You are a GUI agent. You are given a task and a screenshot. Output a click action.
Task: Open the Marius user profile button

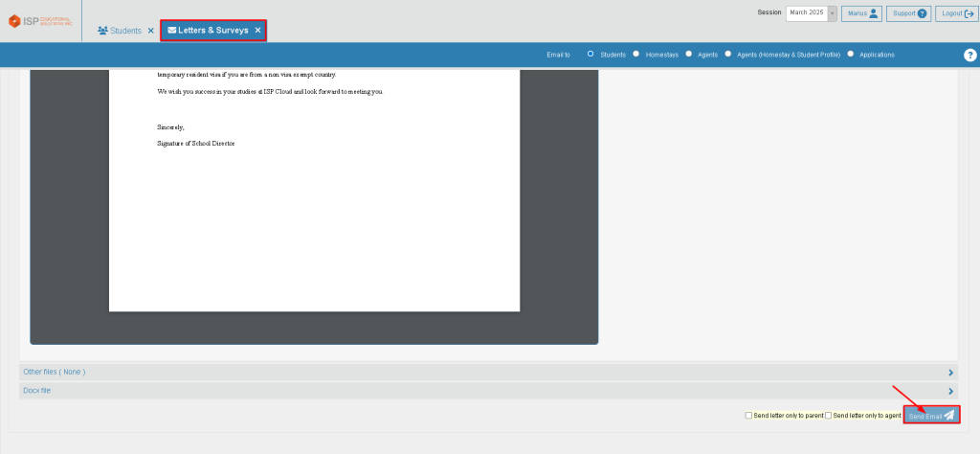[x=861, y=13]
